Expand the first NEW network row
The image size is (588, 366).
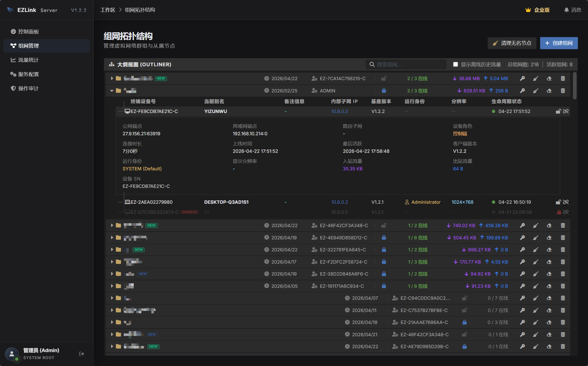click(x=111, y=78)
